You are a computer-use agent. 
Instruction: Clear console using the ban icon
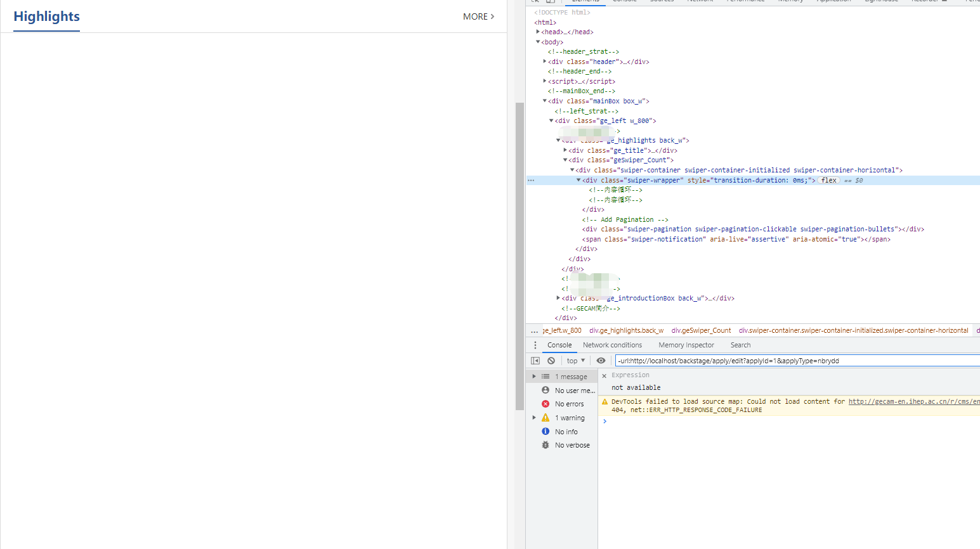pyautogui.click(x=551, y=361)
